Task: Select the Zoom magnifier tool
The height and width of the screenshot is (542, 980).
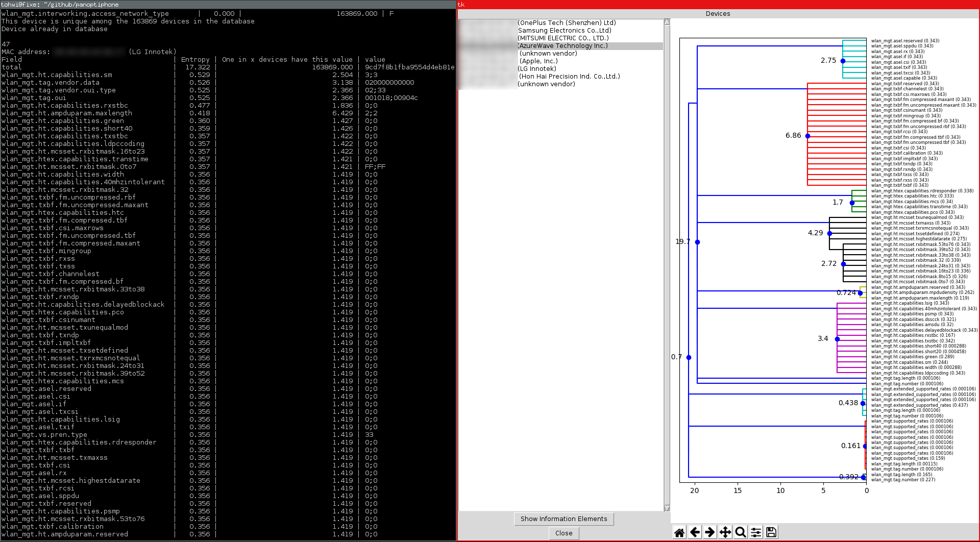Action: (741, 532)
